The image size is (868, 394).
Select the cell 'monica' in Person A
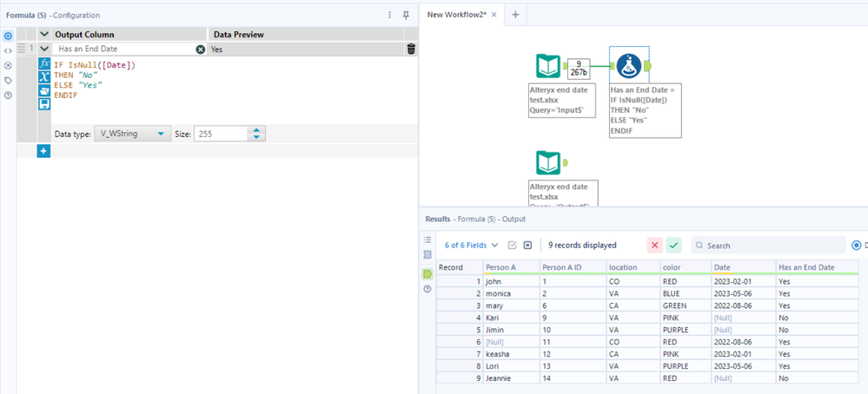tap(511, 293)
